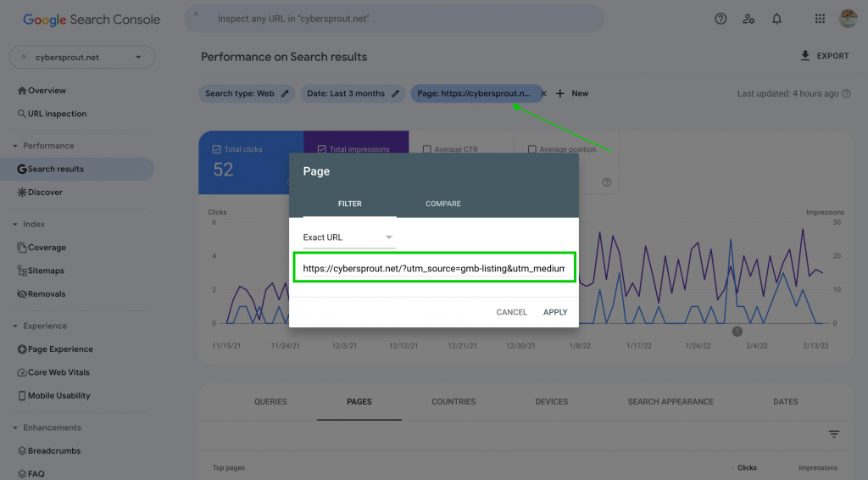Screen dimensions: 868x480
Task: Click CANCEL in Page dialog
Action: click(x=511, y=312)
